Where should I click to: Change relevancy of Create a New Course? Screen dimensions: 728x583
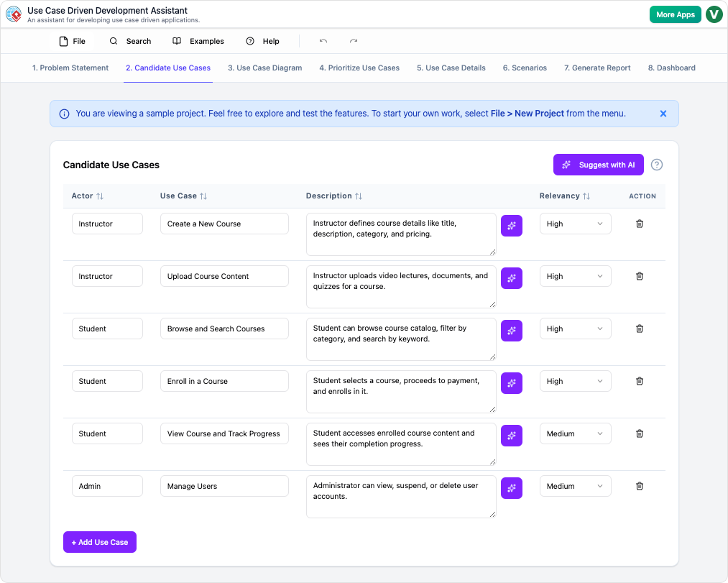tap(575, 224)
